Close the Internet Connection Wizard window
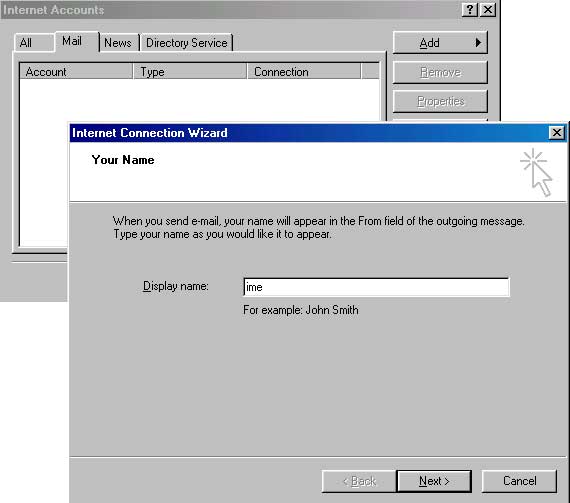Image resolution: width=570 pixels, height=503 pixels. 557,133
